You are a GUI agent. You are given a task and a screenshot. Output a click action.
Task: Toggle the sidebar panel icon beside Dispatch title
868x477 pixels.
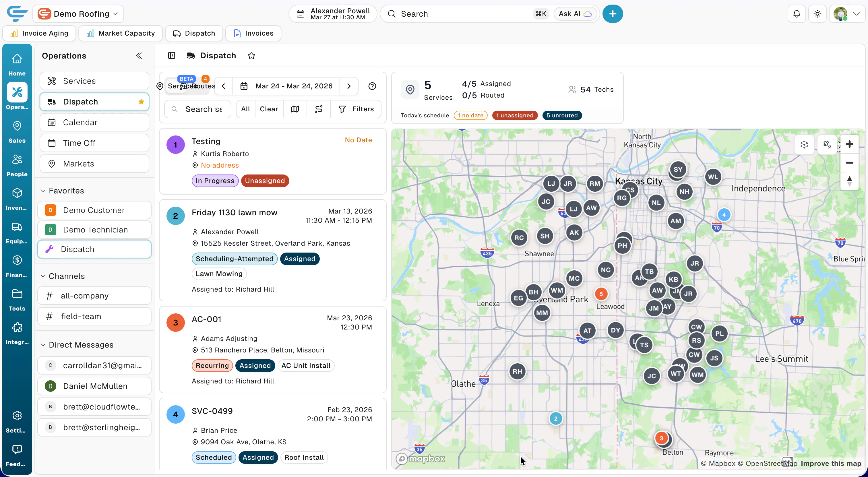point(172,56)
